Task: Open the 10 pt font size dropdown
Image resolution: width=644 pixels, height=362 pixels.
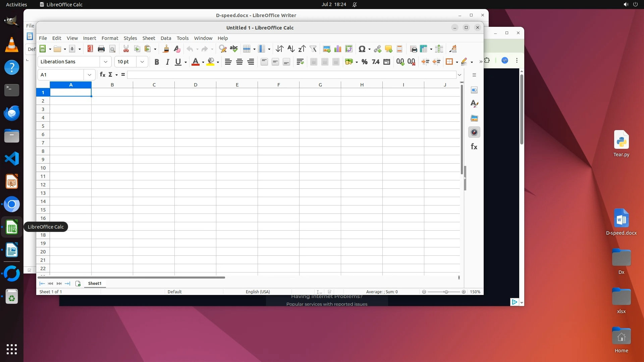Action: (142, 62)
